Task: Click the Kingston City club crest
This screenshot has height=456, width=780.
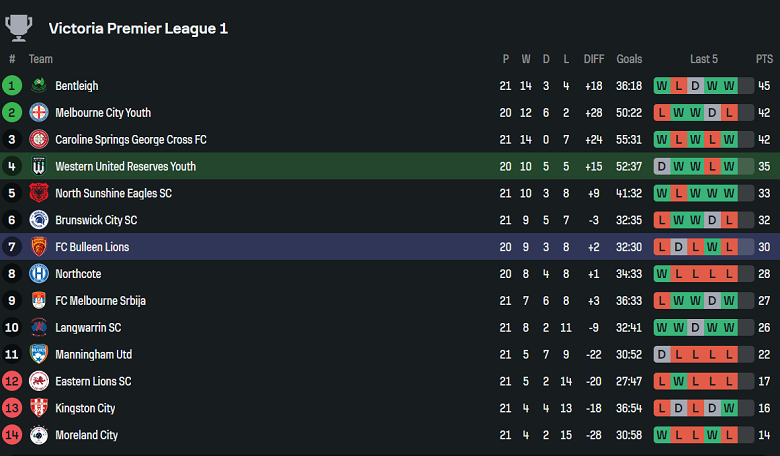Action: coord(39,408)
